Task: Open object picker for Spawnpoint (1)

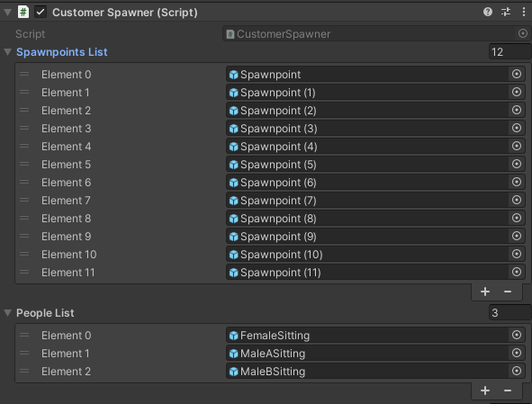Action: coord(517,92)
